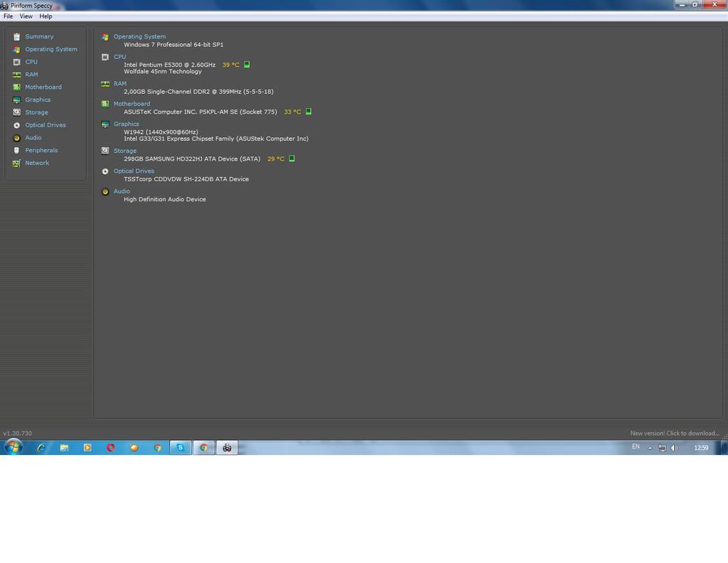Screen dimensions: 728x563
Task: Open Graphics heading link in summary pane
Action: click(127, 124)
